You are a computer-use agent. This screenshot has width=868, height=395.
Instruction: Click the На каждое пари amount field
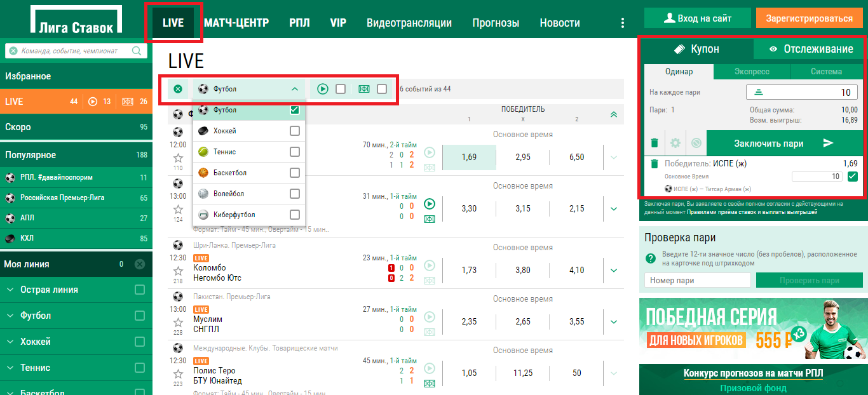[802, 93]
